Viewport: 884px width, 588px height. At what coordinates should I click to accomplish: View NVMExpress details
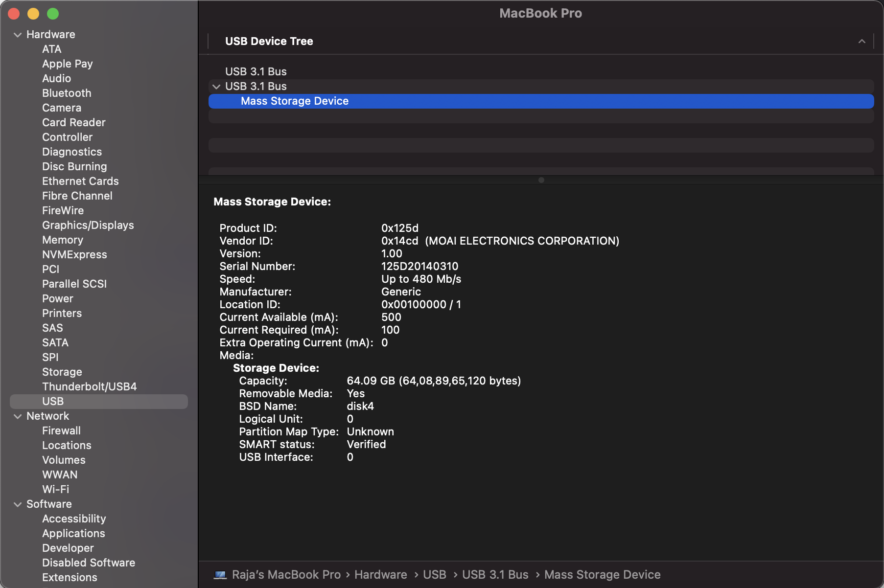click(74, 254)
